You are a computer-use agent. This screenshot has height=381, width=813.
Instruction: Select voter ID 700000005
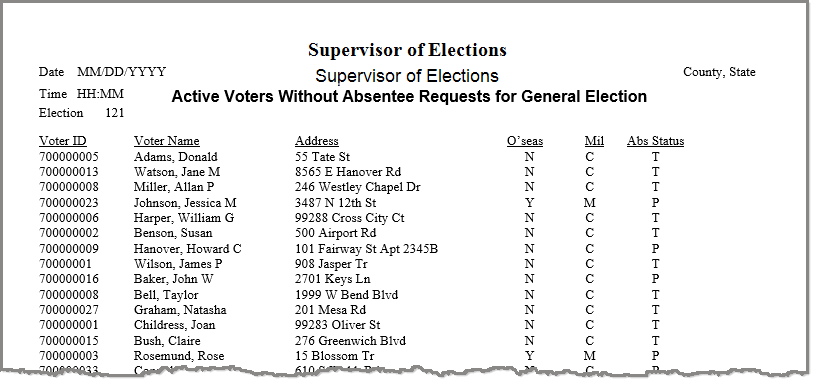68,157
